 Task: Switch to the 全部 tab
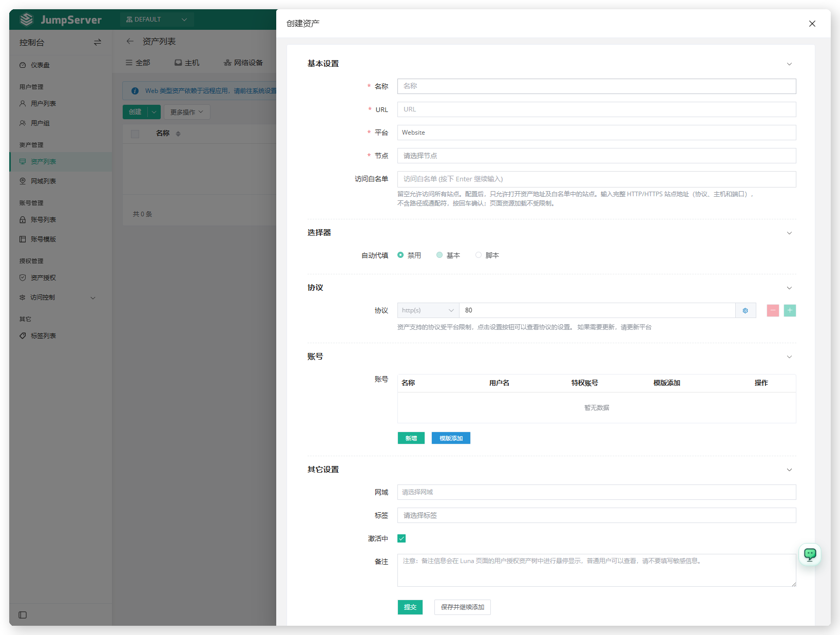pos(138,63)
